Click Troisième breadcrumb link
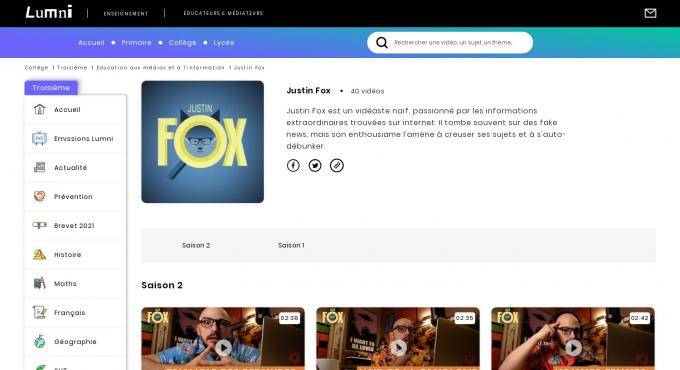Image resolution: width=680 pixels, height=370 pixels. point(72,68)
